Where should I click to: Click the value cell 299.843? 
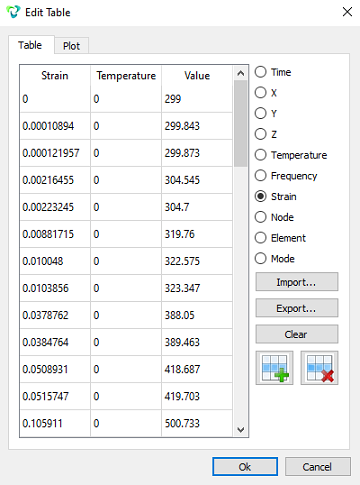pos(197,126)
